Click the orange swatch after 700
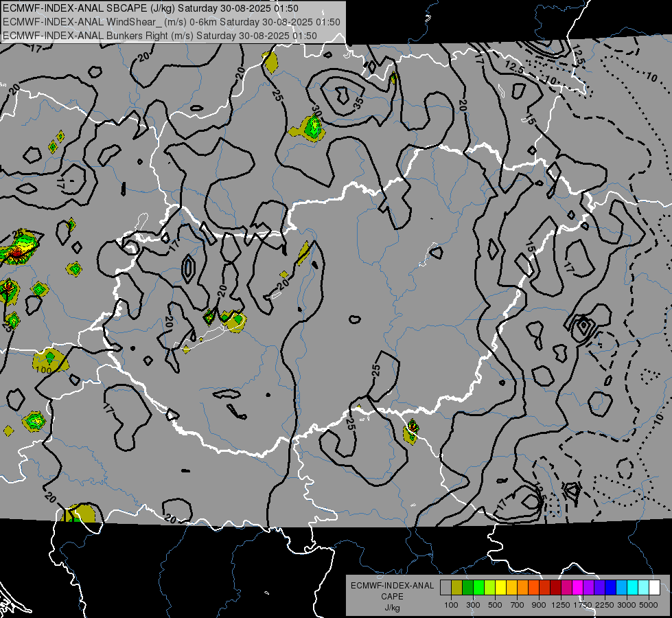This screenshot has height=618, width=672. click(522, 588)
